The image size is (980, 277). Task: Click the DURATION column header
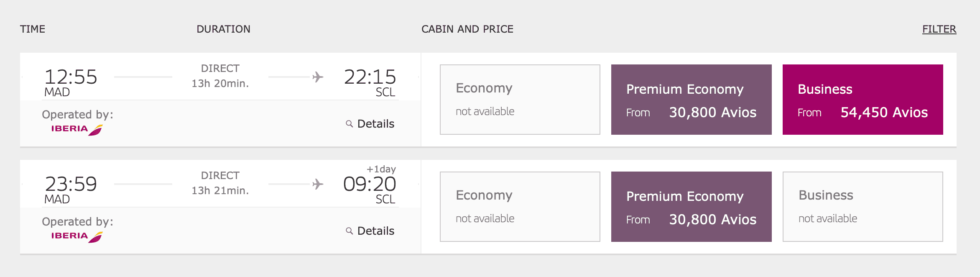pyautogui.click(x=223, y=29)
